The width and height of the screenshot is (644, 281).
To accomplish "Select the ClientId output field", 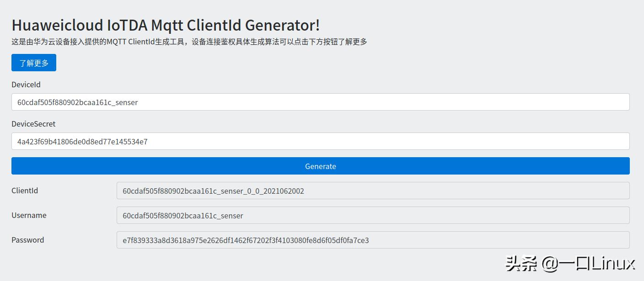I will pos(373,191).
